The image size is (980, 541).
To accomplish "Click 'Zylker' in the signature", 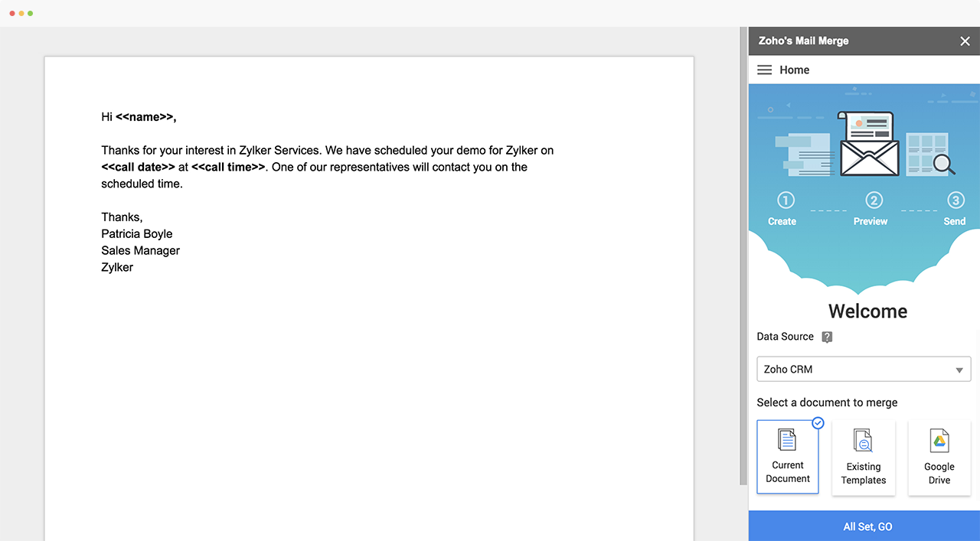I will 117,268.
